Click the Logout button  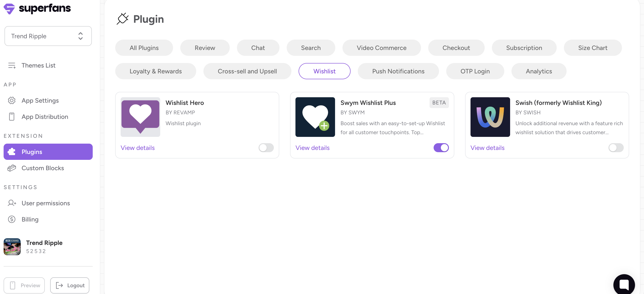point(70,285)
